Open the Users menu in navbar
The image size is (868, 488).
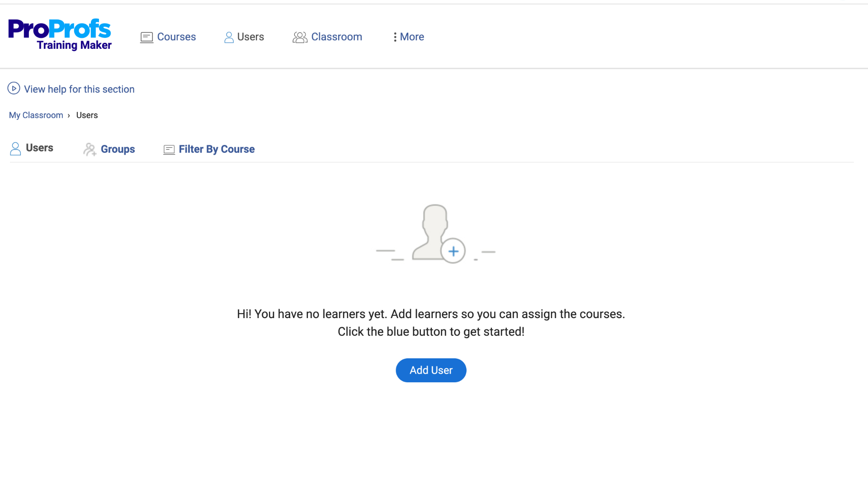[250, 37]
